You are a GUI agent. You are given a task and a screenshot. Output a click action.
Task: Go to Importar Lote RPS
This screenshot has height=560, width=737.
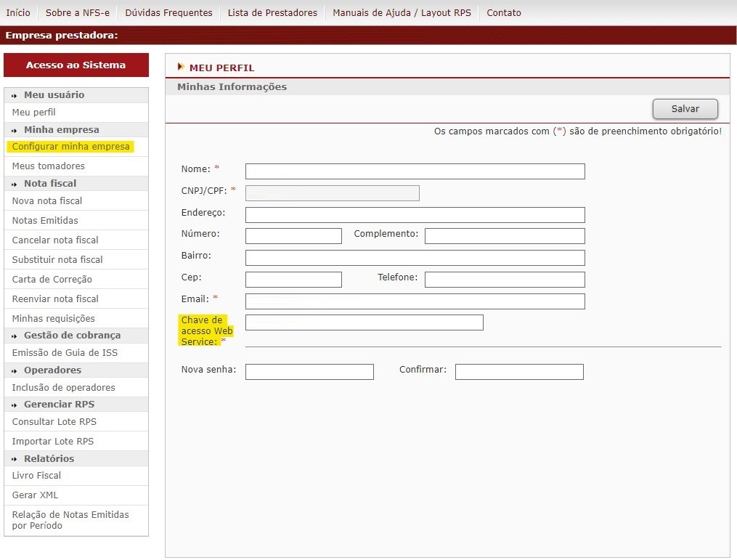coord(53,442)
